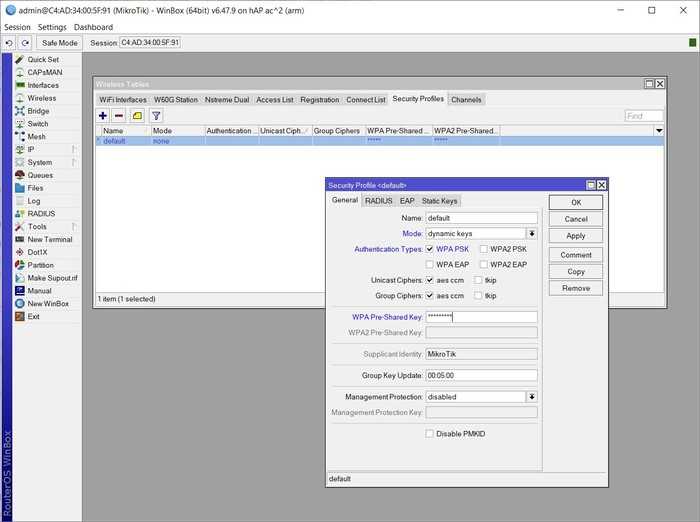Viewport: 700px width, 522px height.
Task: Open the Management Protection dropdown arrow
Action: click(532, 397)
